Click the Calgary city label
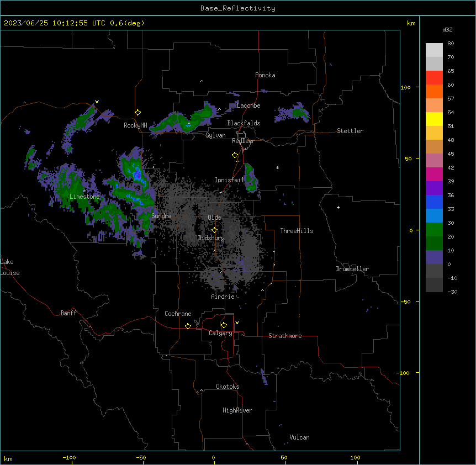Image resolution: width=476 pixels, height=465 pixels. (x=220, y=333)
